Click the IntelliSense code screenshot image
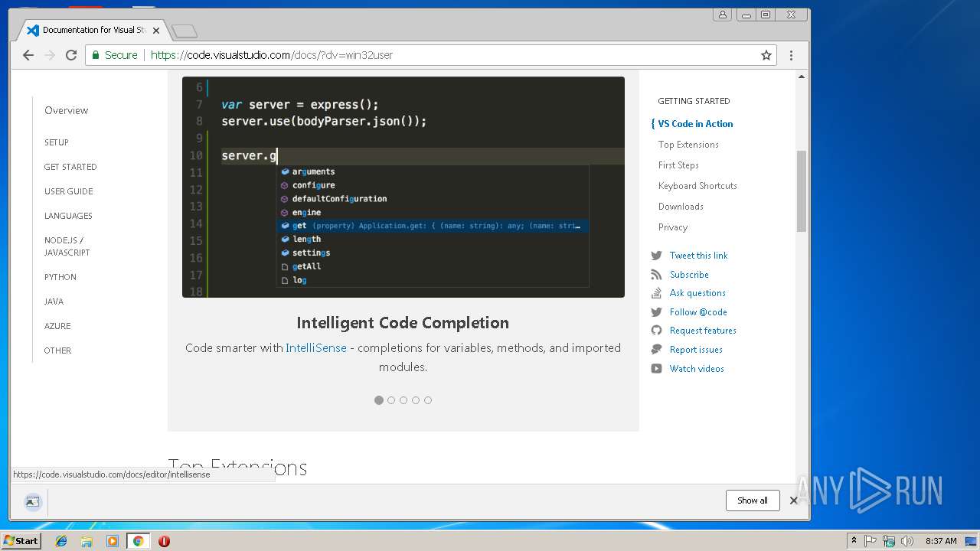This screenshot has height=551, width=980. click(403, 187)
